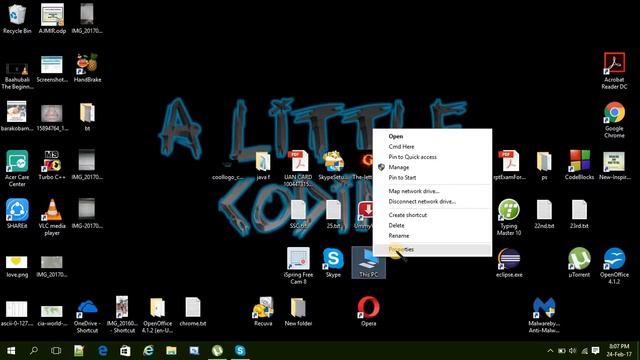Select the ps folder icon

coord(544,165)
